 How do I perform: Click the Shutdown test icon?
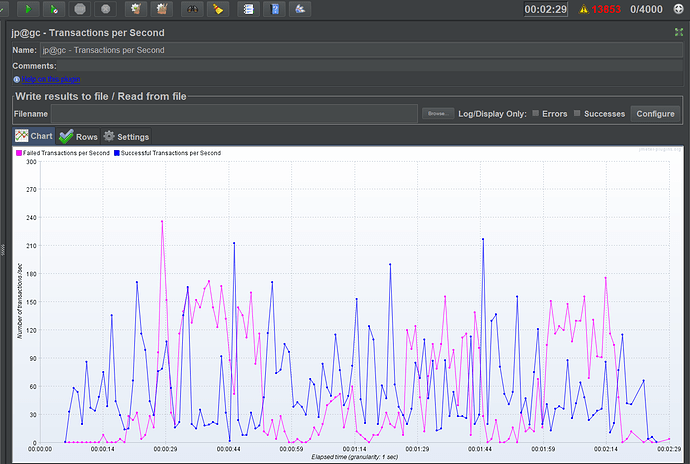tap(106, 9)
